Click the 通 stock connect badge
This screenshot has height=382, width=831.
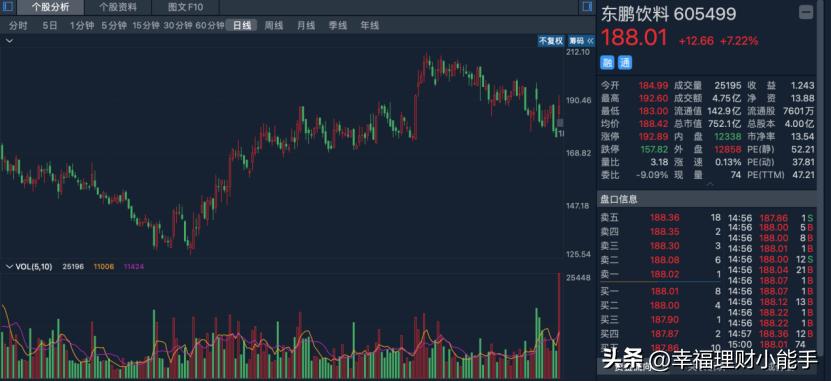tap(625, 63)
